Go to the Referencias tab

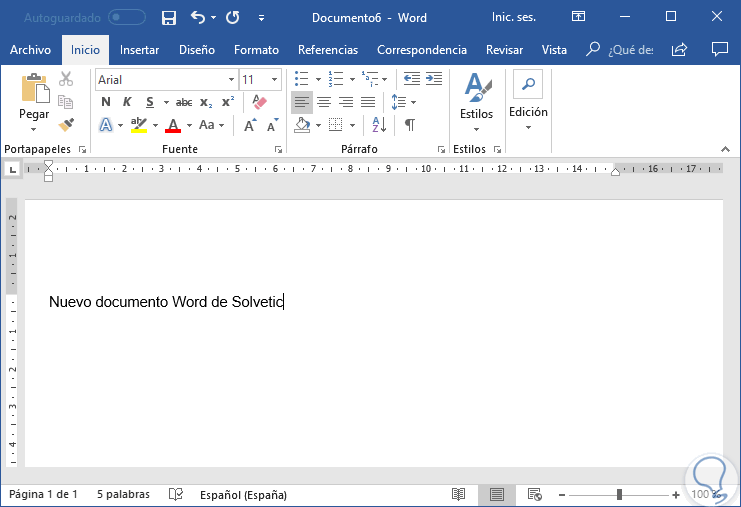(x=328, y=50)
